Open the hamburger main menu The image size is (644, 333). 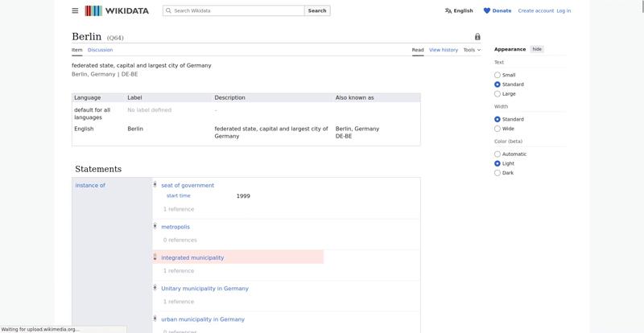75,10
